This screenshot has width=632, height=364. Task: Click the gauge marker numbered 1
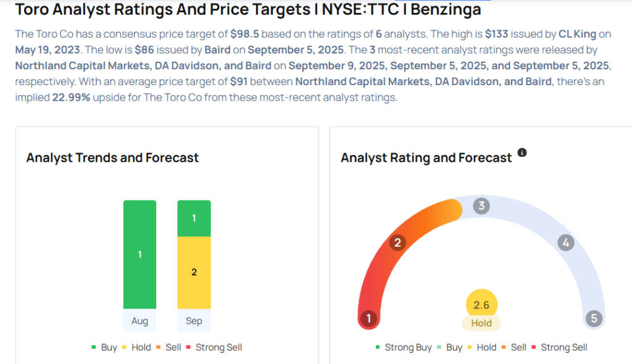pyautogui.click(x=368, y=318)
